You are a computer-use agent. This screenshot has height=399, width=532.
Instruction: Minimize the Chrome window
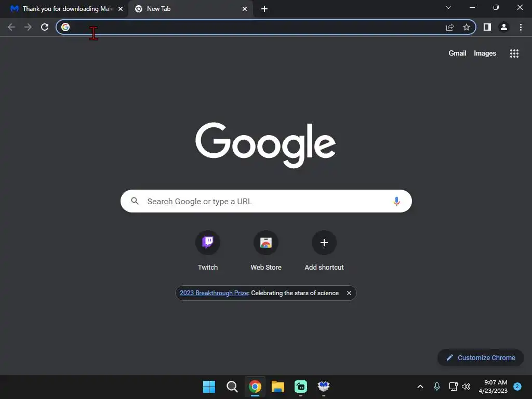coord(472,7)
